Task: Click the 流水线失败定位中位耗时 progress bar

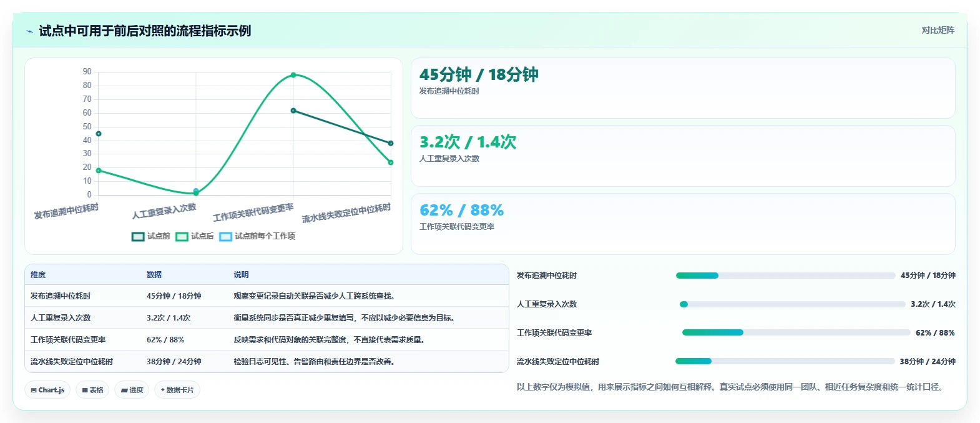Action: click(x=785, y=361)
